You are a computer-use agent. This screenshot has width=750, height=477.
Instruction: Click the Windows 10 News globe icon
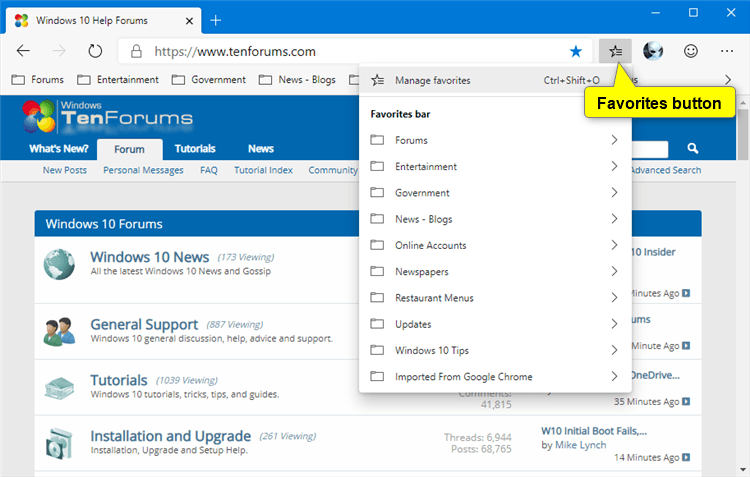(x=59, y=264)
